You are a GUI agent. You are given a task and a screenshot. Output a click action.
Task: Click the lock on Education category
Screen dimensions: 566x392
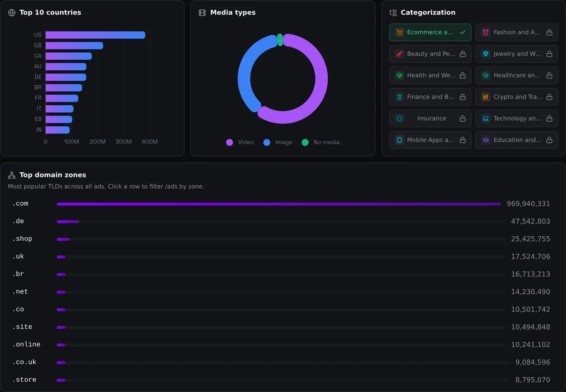549,140
